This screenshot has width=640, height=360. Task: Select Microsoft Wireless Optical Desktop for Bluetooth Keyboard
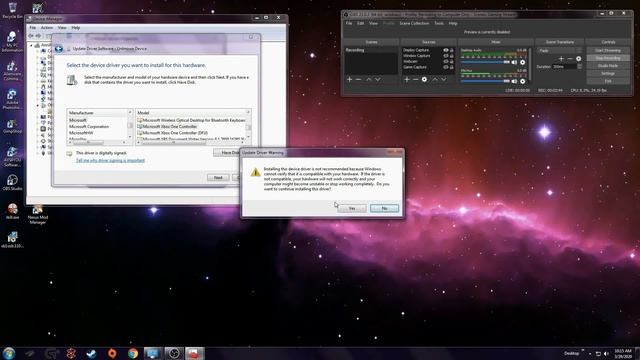(192, 120)
